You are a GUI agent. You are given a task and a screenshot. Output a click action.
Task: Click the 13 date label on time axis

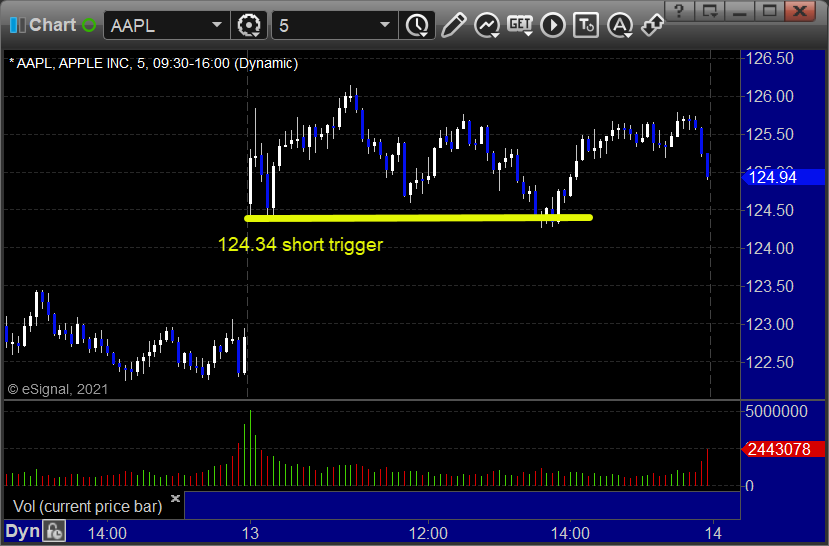click(250, 533)
